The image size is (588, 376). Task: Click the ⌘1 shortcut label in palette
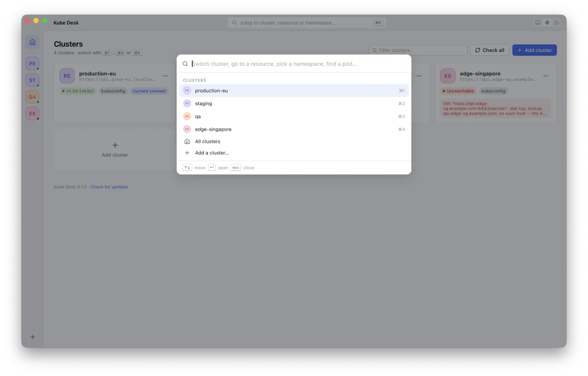(402, 90)
